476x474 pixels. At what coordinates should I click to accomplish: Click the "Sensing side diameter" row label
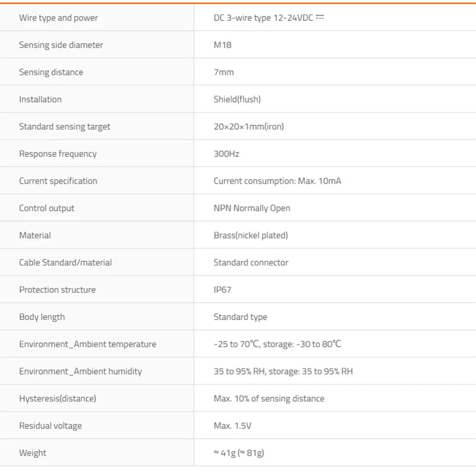pos(61,45)
